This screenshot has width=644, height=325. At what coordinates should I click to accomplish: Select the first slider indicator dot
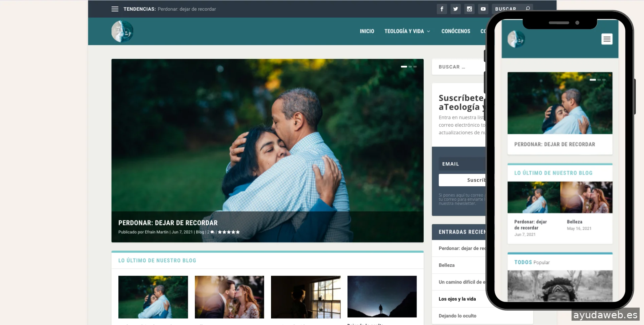pyautogui.click(x=404, y=67)
